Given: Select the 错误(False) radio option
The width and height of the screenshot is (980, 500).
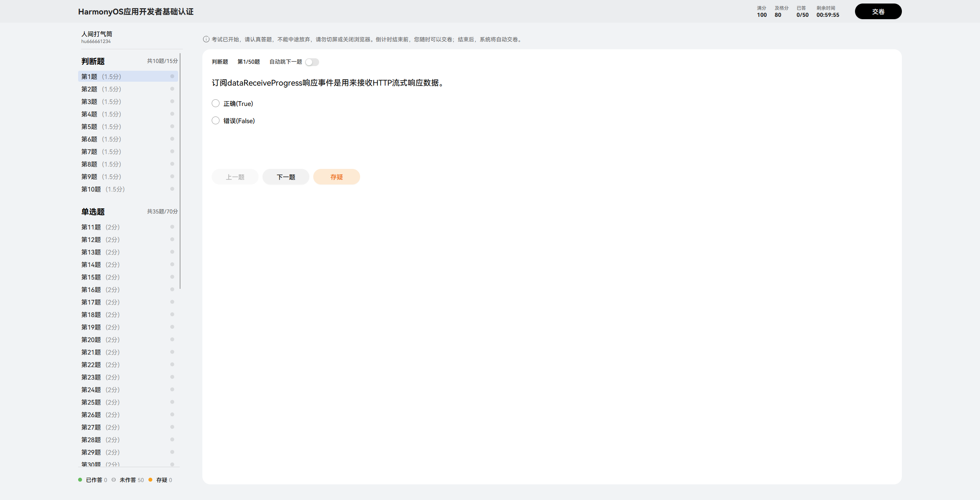Looking at the screenshot, I should (x=216, y=121).
